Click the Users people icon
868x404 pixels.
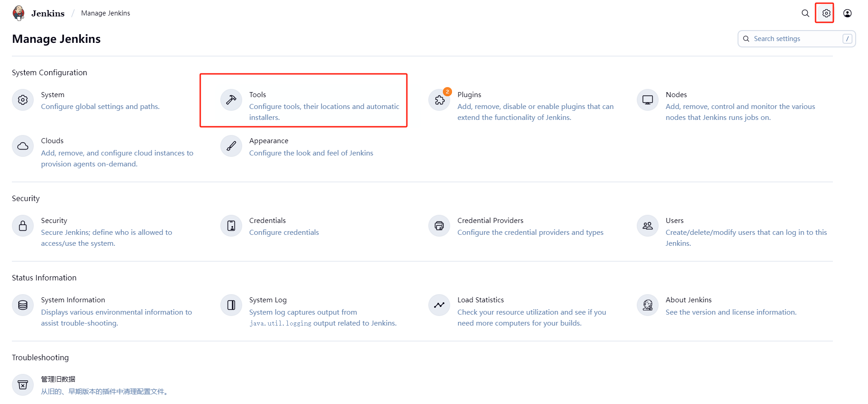648,226
